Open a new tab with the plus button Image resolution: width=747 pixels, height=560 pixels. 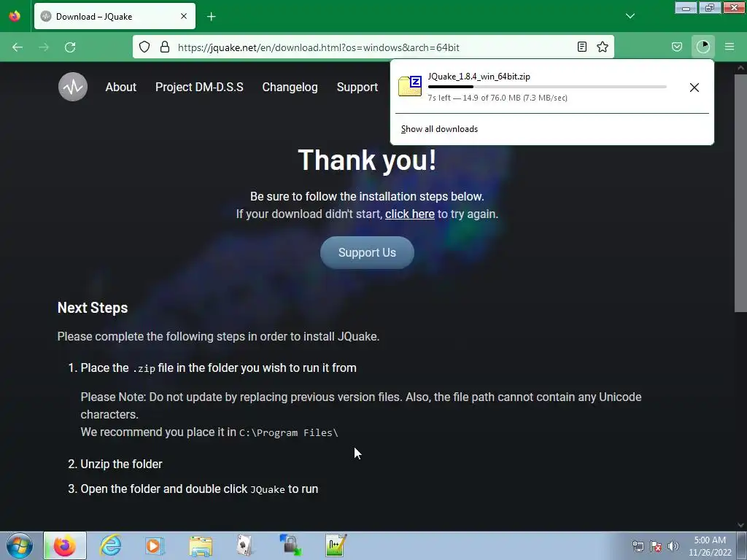[212, 17]
